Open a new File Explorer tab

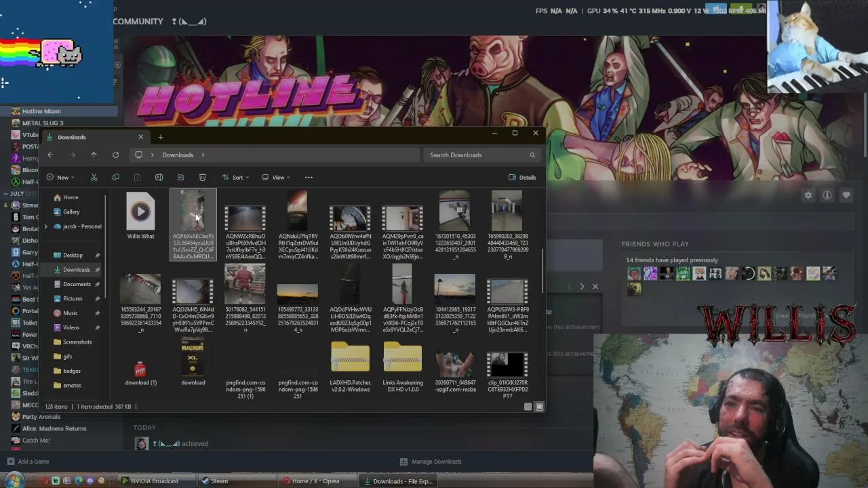pos(161,138)
